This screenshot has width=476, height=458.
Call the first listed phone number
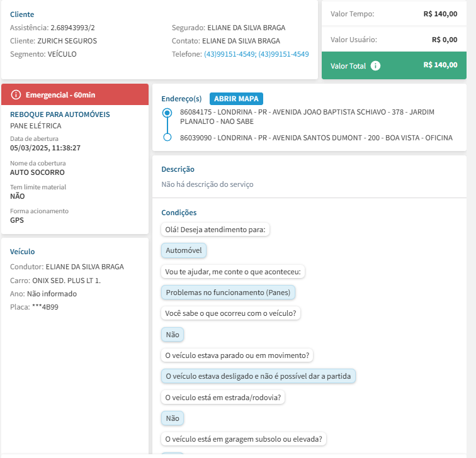tap(229, 54)
